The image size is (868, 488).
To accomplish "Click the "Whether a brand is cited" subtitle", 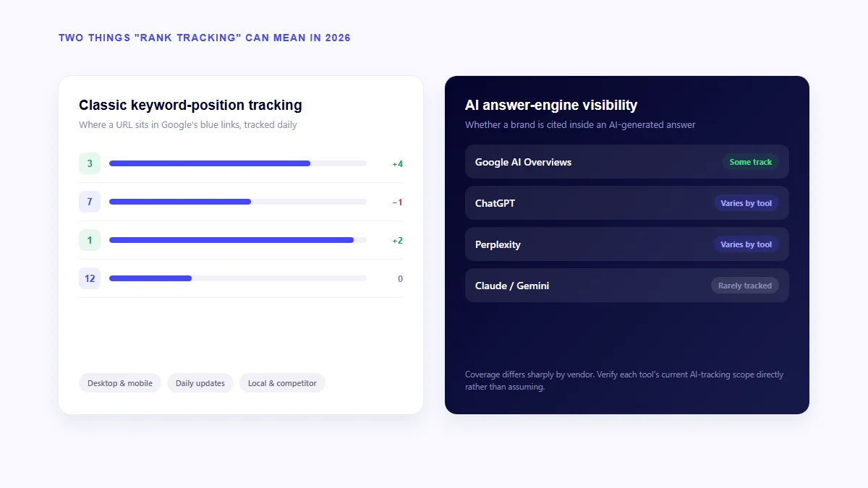I will (x=580, y=124).
